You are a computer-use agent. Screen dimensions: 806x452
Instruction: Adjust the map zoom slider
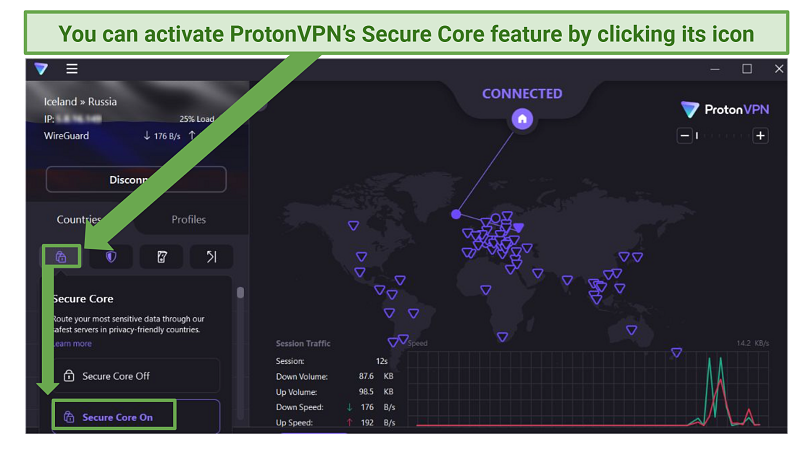click(x=722, y=136)
